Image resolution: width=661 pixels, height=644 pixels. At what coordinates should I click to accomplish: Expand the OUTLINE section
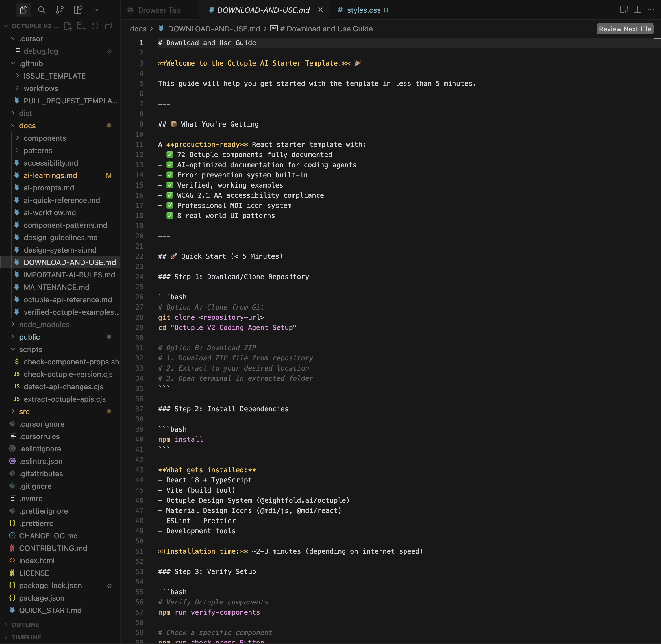click(25, 625)
